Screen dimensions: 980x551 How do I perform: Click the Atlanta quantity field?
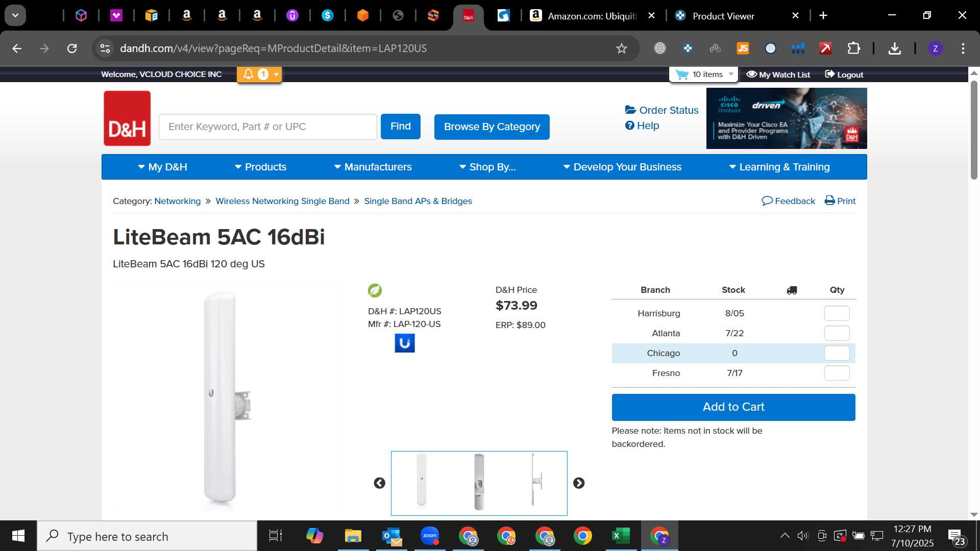837,333
